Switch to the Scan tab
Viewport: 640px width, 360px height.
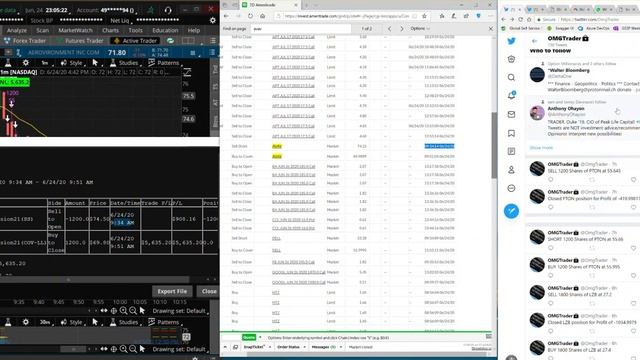click(42, 30)
